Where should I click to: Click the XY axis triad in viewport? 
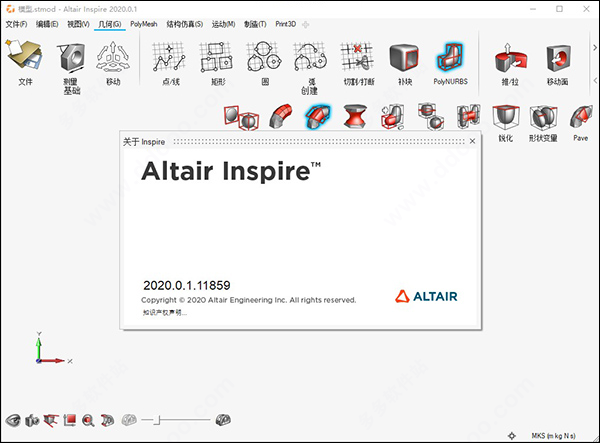pos(53,348)
